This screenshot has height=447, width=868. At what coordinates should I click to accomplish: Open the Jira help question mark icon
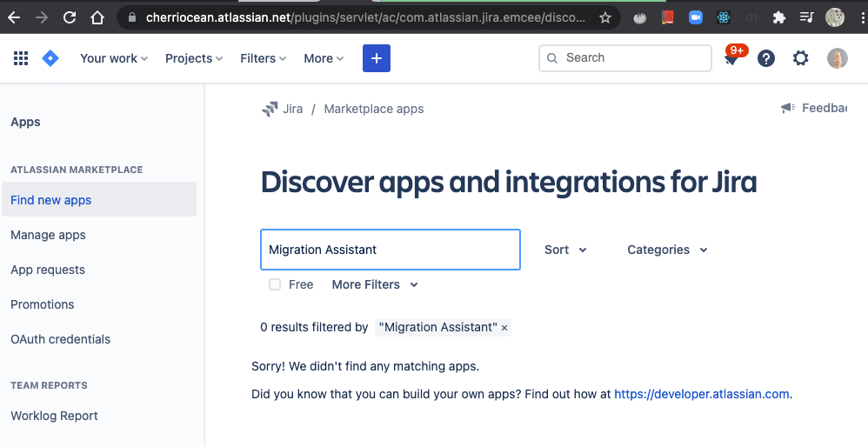766,58
